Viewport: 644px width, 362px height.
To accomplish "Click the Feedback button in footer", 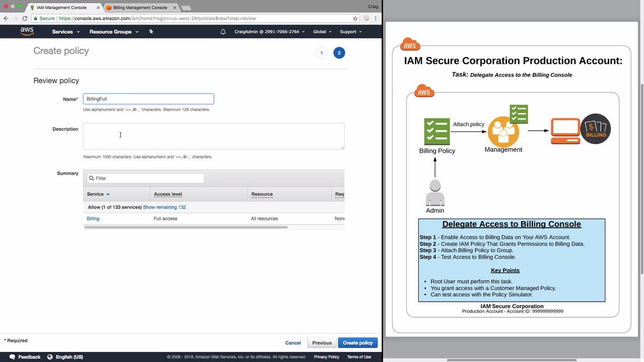I will coord(25,357).
